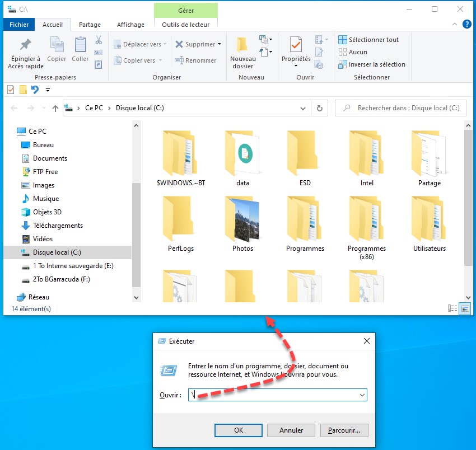Open the Fichier menu tab

tap(19, 25)
